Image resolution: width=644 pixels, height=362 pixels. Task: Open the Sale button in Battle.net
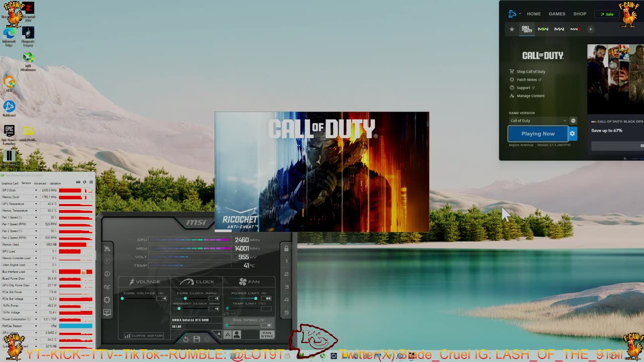pyautogui.click(x=607, y=14)
